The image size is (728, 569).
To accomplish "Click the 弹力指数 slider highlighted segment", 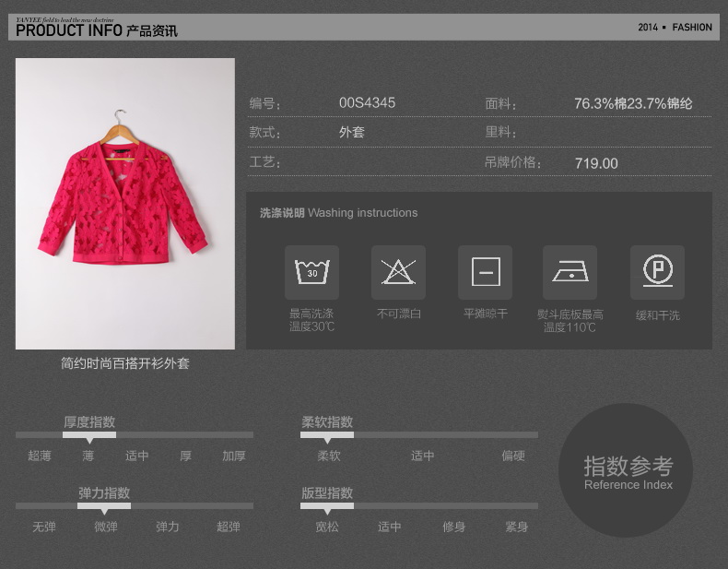I will pos(104,506).
